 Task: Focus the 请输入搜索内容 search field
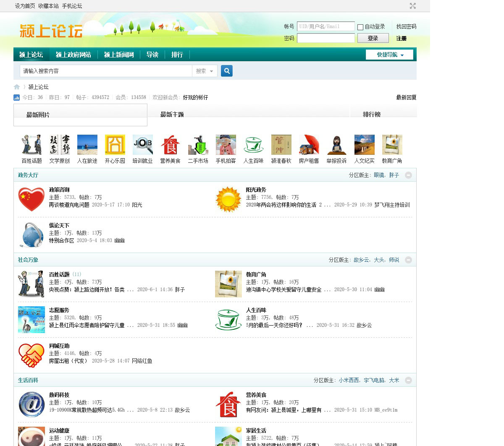pos(106,71)
